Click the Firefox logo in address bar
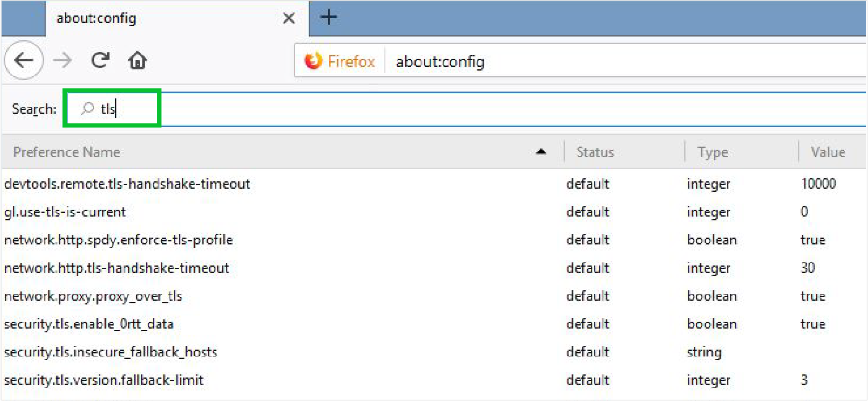 click(314, 61)
